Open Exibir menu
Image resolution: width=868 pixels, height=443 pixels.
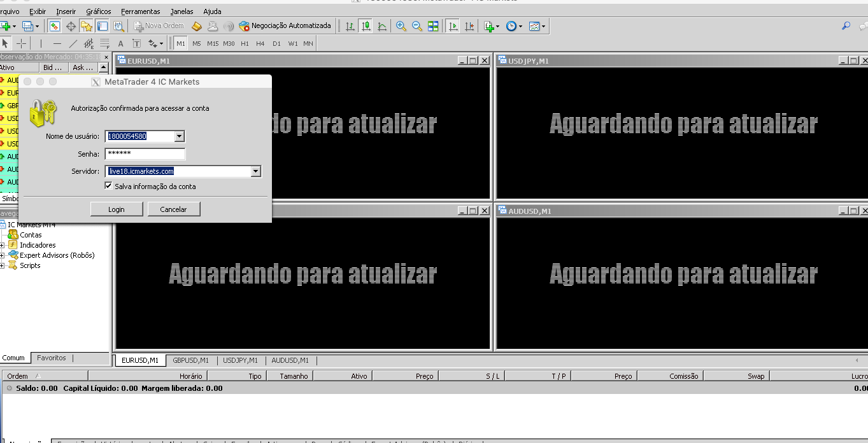click(38, 11)
